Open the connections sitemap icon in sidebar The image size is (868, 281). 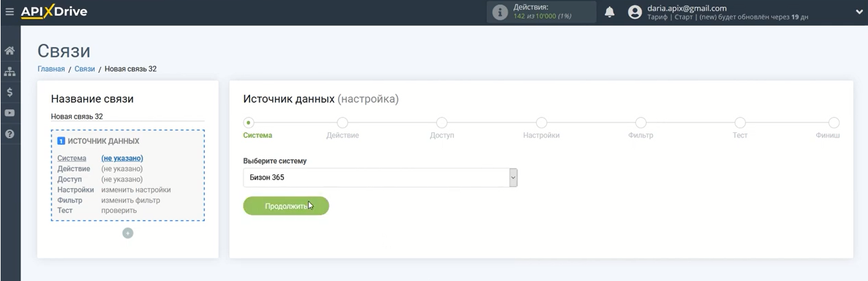coord(10,72)
